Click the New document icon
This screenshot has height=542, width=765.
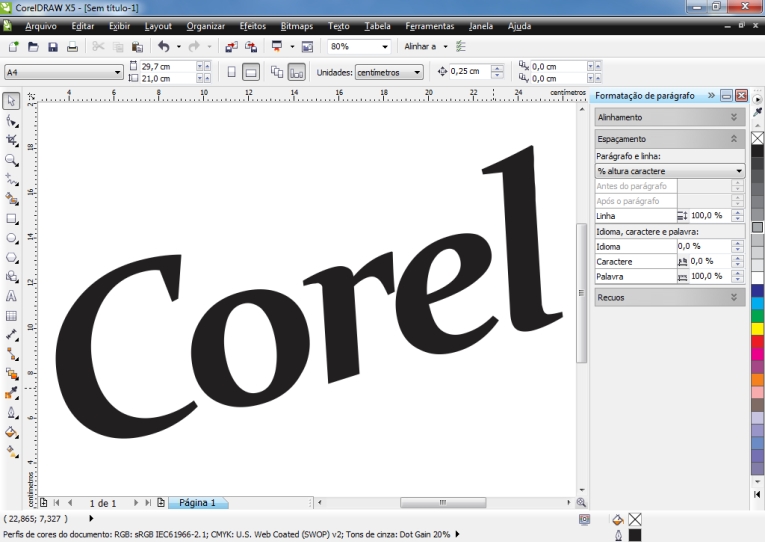[14, 47]
